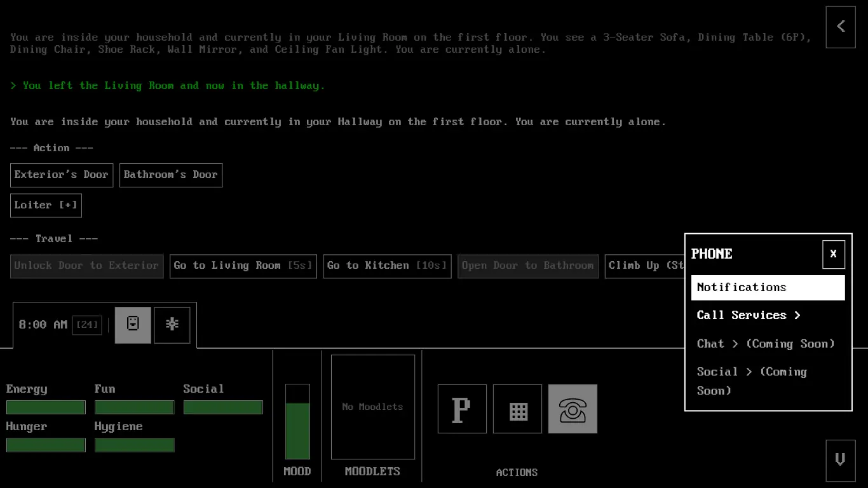Open Notifications in the Phone menu
This screenshot has height=488, width=868.
(x=768, y=287)
